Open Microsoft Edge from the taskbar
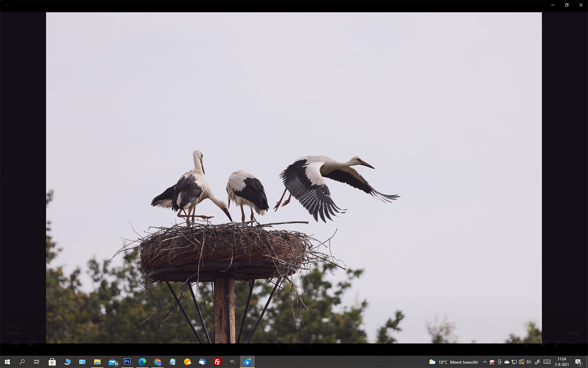The image size is (588, 368). click(142, 362)
